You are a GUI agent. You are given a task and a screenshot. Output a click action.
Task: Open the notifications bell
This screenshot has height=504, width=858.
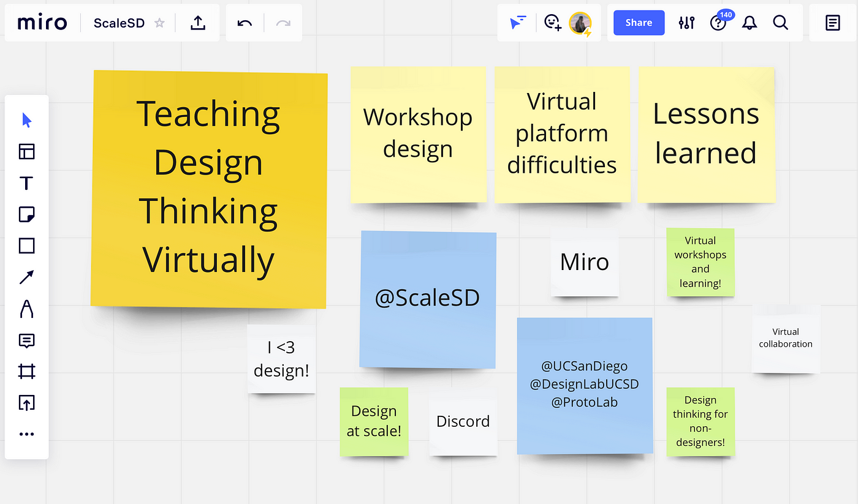coord(749,23)
